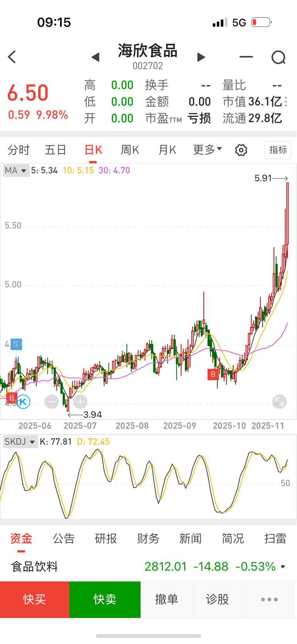Open the MA indicator dropdown

[x=16, y=171]
